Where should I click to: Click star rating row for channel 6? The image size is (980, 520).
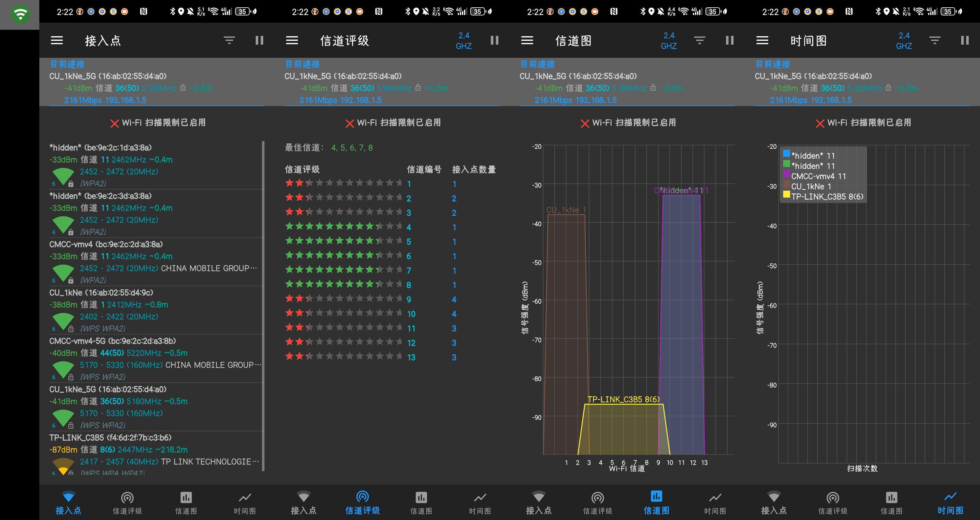(344, 255)
